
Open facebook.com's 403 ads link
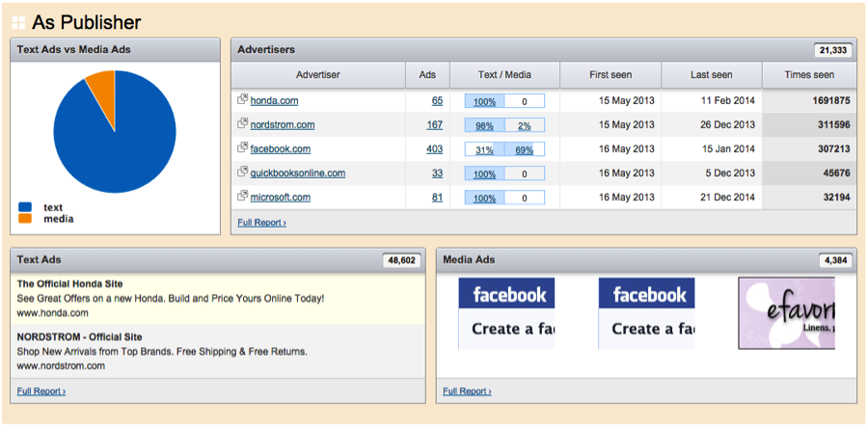coord(435,148)
